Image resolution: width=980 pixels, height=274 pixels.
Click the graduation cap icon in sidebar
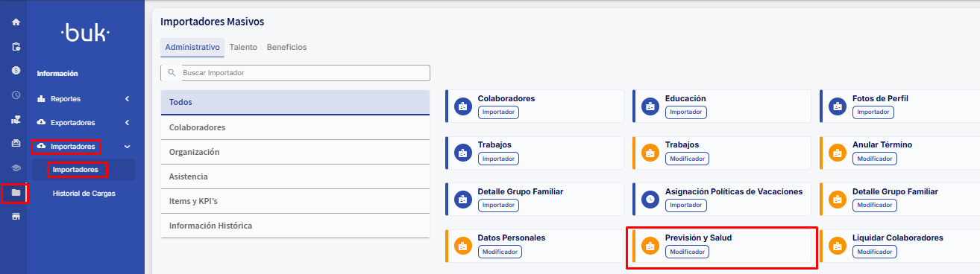point(16,168)
